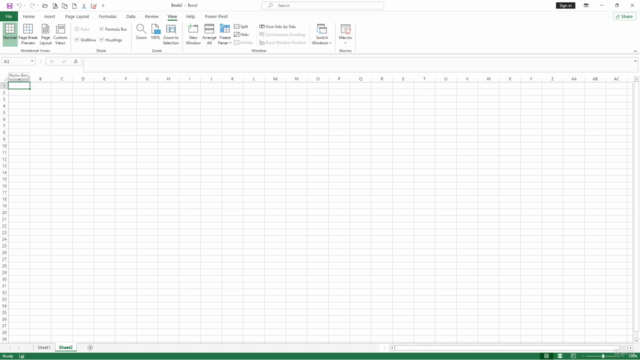Collapse the ribbon with chevron

tap(635, 51)
